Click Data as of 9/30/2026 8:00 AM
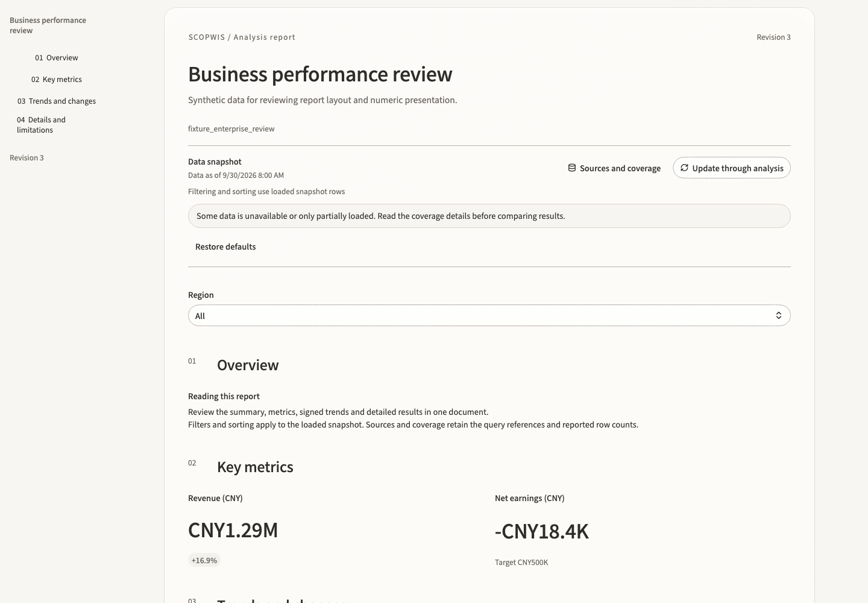The height and width of the screenshot is (603, 868). click(236, 175)
